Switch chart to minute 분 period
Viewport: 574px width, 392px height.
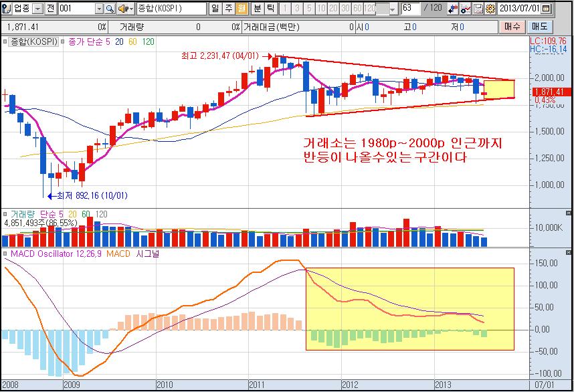click(x=257, y=9)
